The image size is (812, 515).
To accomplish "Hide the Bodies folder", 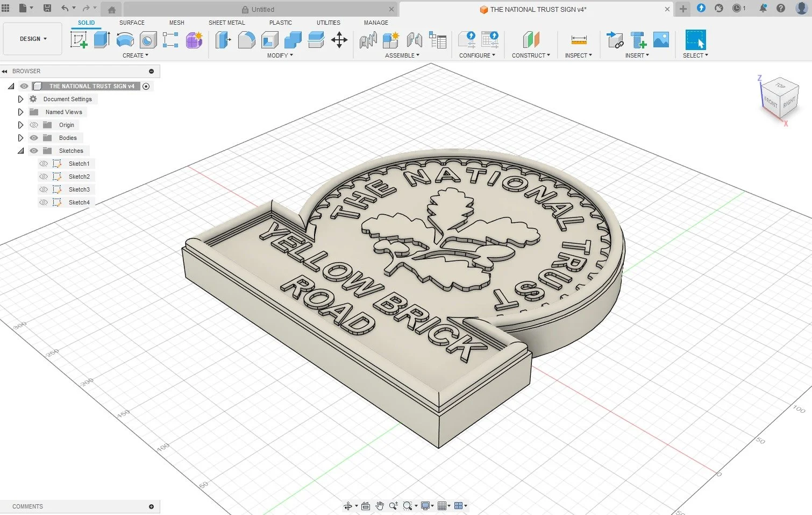I will pos(34,138).
